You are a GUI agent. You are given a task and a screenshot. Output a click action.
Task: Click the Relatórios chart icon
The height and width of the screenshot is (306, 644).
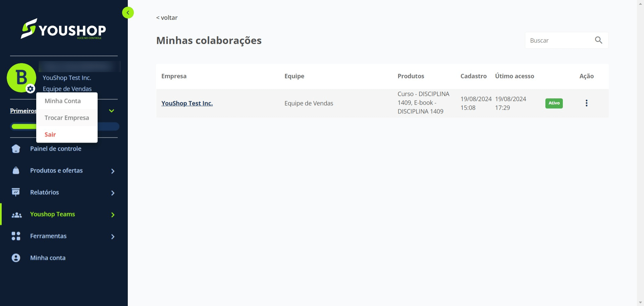click(x=16, y=192)
